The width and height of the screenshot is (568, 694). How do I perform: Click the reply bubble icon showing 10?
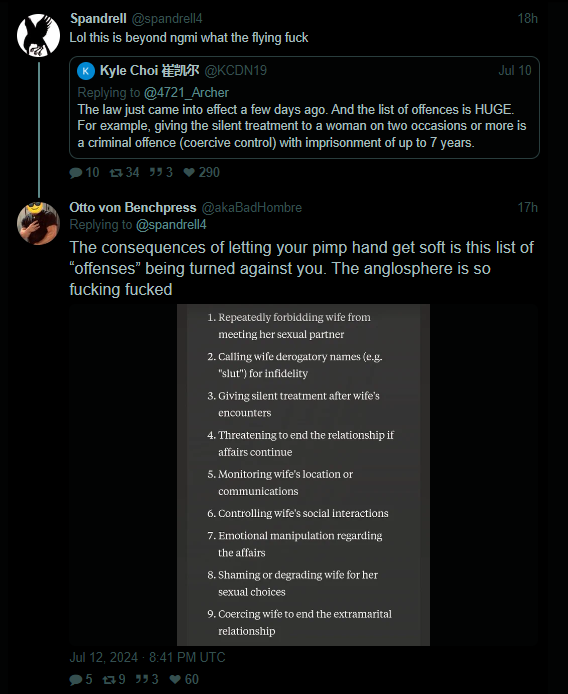(x=76, y=173)
